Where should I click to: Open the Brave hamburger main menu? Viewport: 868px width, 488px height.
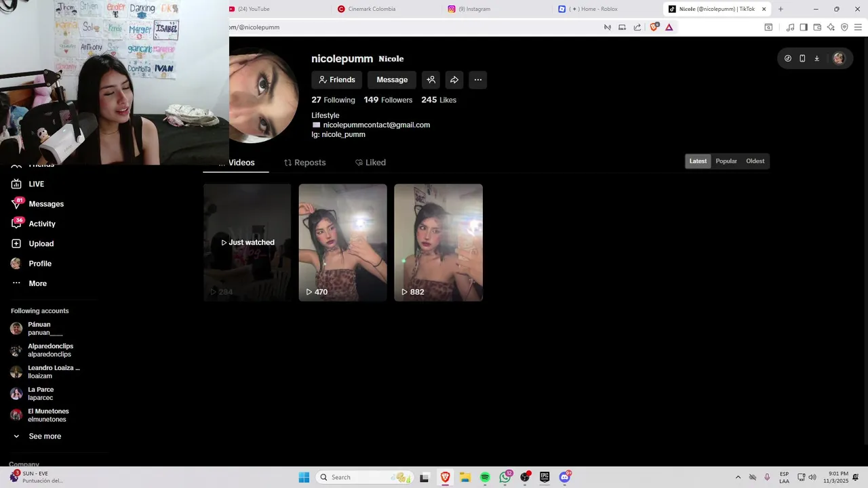point(857,27)
